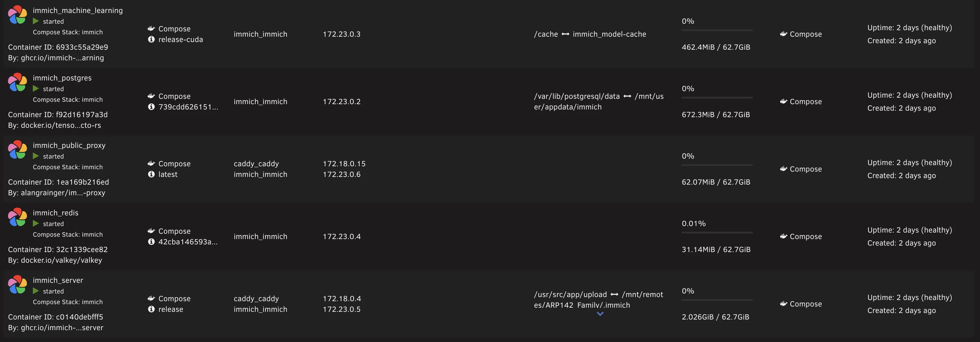Toggle the started play indicator for immich_postgres
Screen dimensions: 980x342
tap(36, 89)
